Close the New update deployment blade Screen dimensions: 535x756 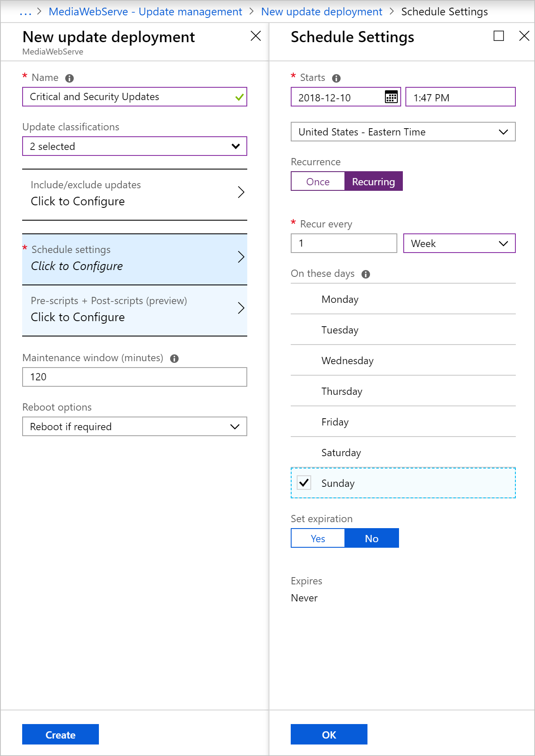click(x=256, y=36)
